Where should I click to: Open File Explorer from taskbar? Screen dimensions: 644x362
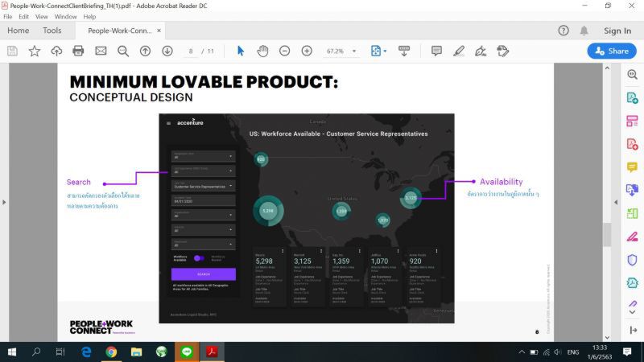tap(136, 352)
